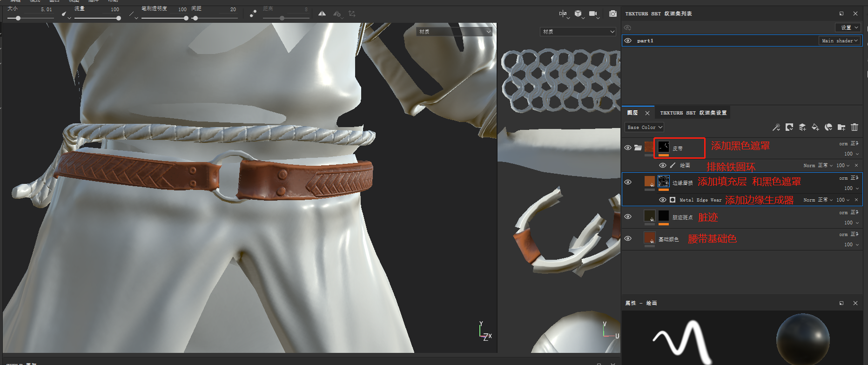Click the spacing value 20 field
This screenshot has height=365, width=868.
click(x=233, y=9)
